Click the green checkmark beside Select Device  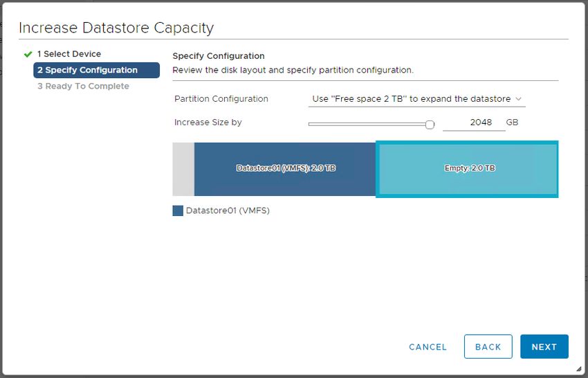tap(28, 55)
